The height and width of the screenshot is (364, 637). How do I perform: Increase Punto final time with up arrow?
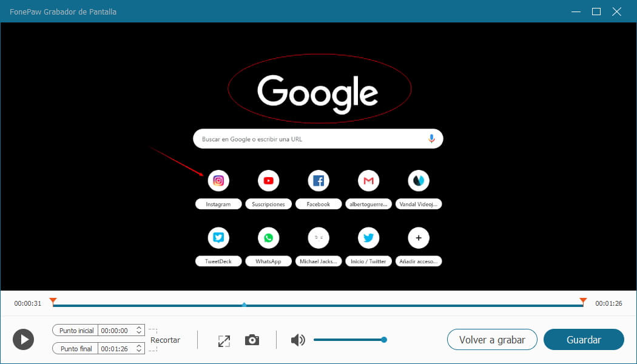pos(139,346)
